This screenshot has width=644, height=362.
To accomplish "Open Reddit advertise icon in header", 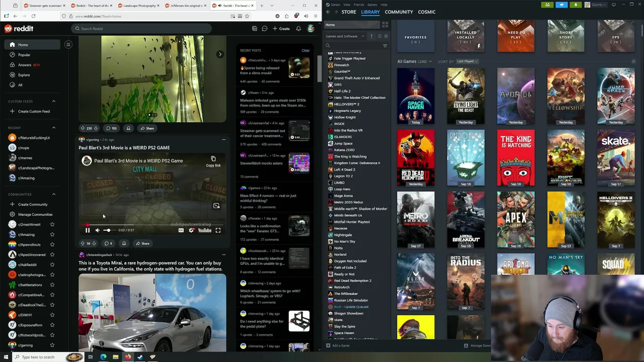I will (x=255, y=29).
